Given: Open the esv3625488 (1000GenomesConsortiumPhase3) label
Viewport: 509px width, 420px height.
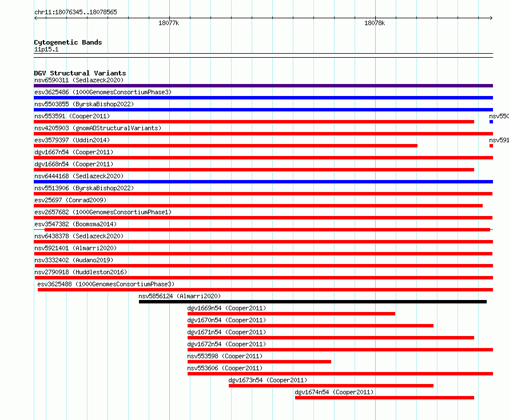Looking at the screenshot, I should click(x=106, y=284).
